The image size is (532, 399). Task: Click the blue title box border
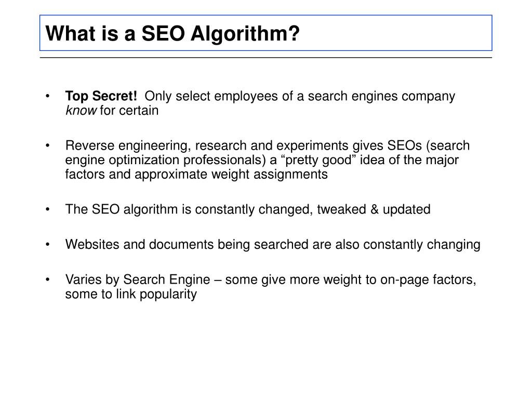pos(265,15)
